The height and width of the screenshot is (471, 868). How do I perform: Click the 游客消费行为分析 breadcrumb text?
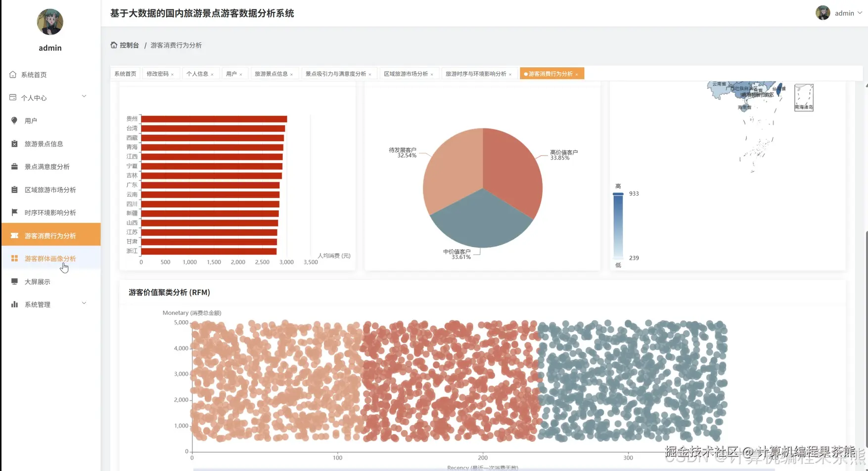[176, 45]
